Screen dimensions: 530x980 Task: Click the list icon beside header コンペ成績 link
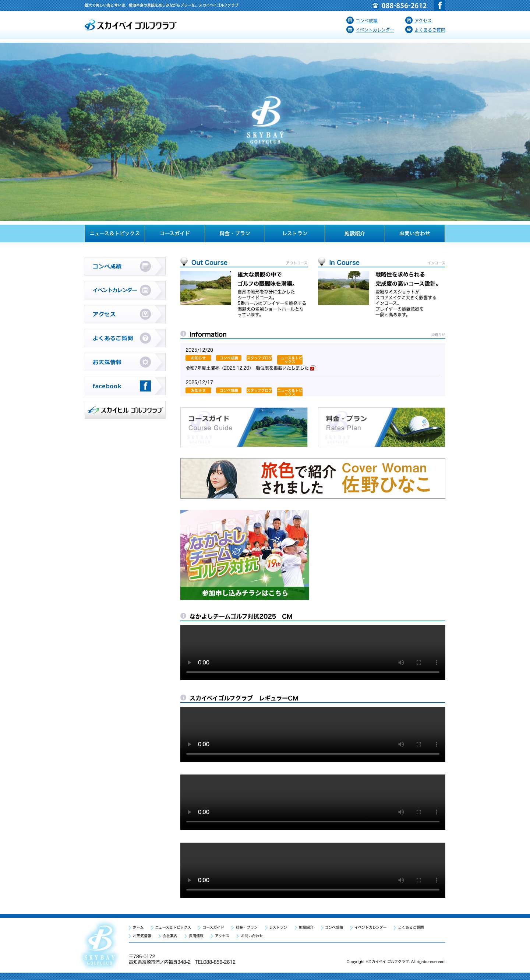coord(350,20)
